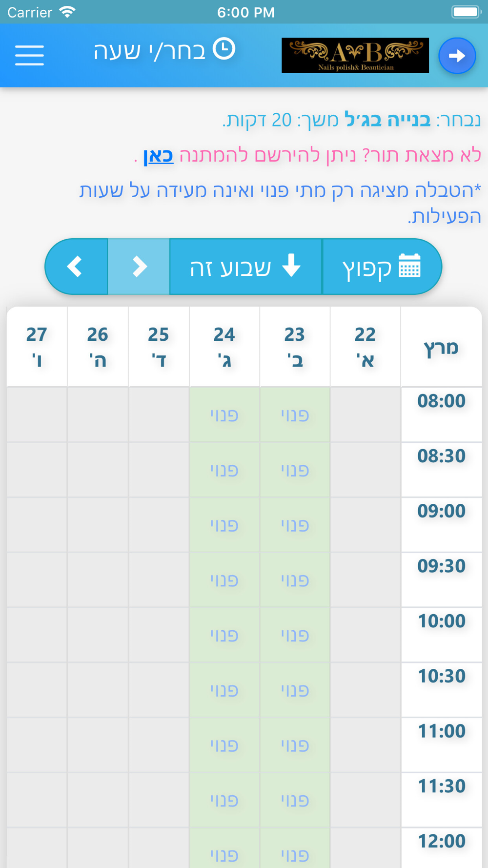Tap the waiting list link כאן
488x868 pixels.
point(158,156)
